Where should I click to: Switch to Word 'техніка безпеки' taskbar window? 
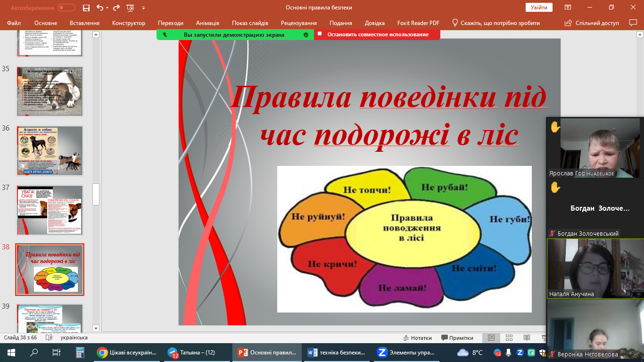point(337,352)
